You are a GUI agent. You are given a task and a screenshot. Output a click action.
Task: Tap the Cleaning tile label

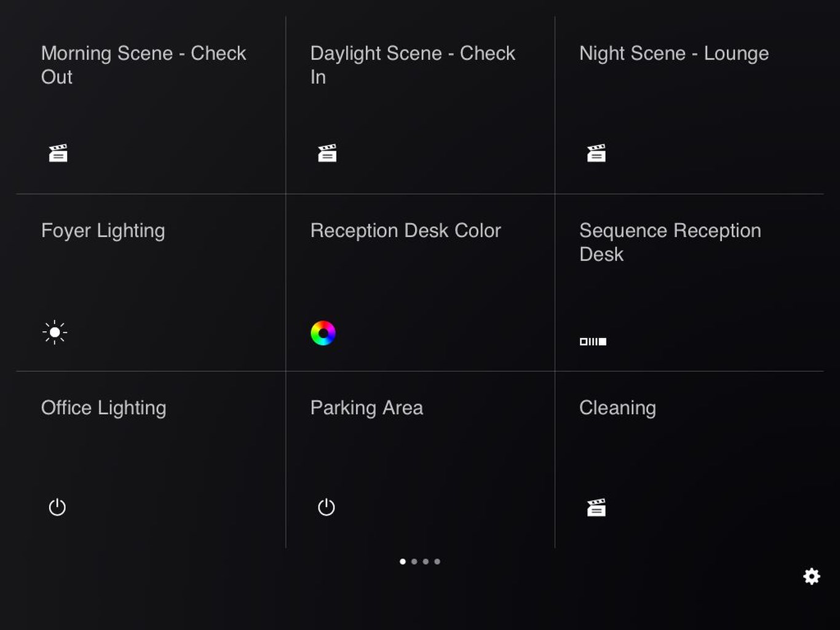click(617, 408)
